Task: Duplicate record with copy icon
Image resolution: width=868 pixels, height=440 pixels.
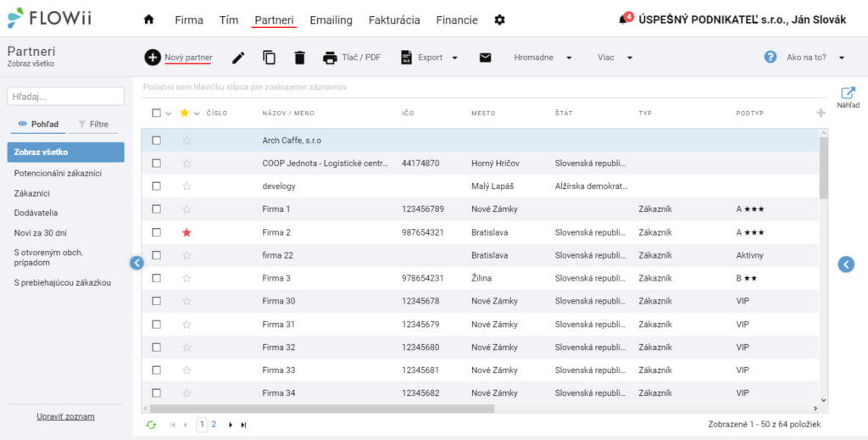Action: pyautogui.click(x=269, y=58)
